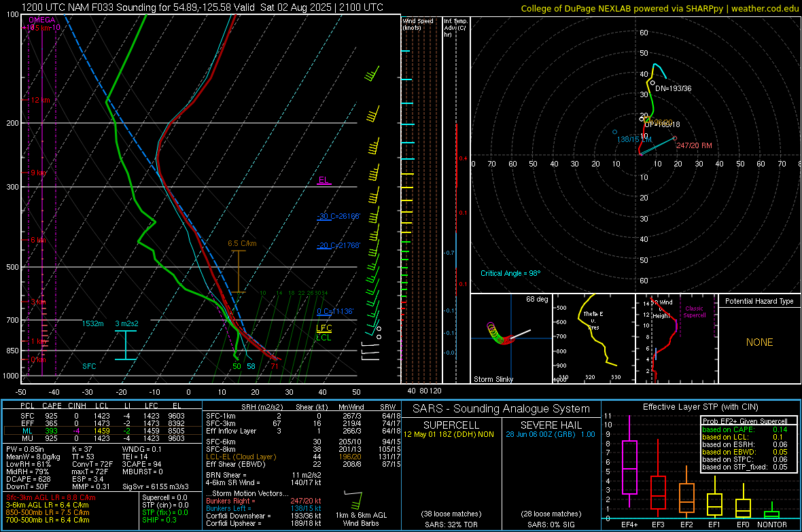Click the yellow LFC label on skew-T

(324, 328)
